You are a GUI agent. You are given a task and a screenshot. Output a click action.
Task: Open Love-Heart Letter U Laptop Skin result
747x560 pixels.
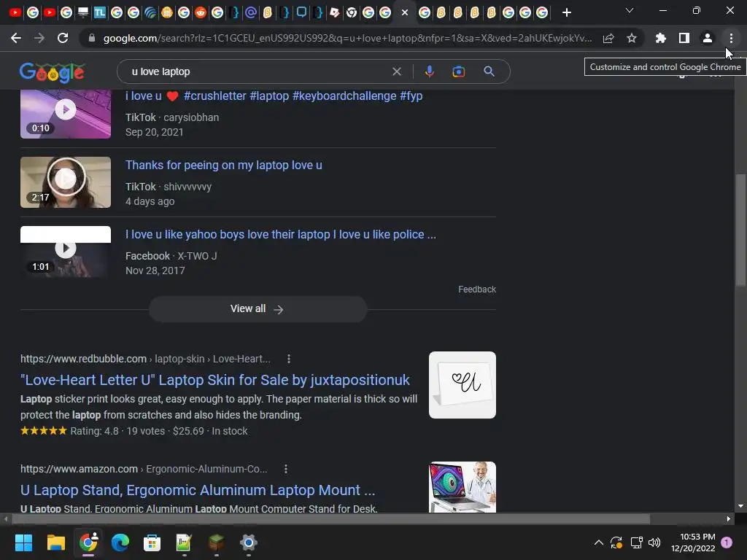[215, 380]
